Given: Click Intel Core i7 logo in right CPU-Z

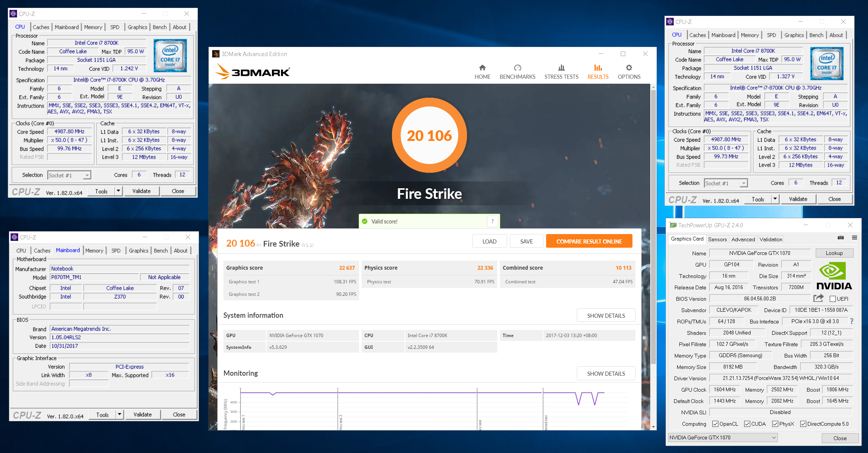Looking at the screenshot, I should [x=827, y=63].
